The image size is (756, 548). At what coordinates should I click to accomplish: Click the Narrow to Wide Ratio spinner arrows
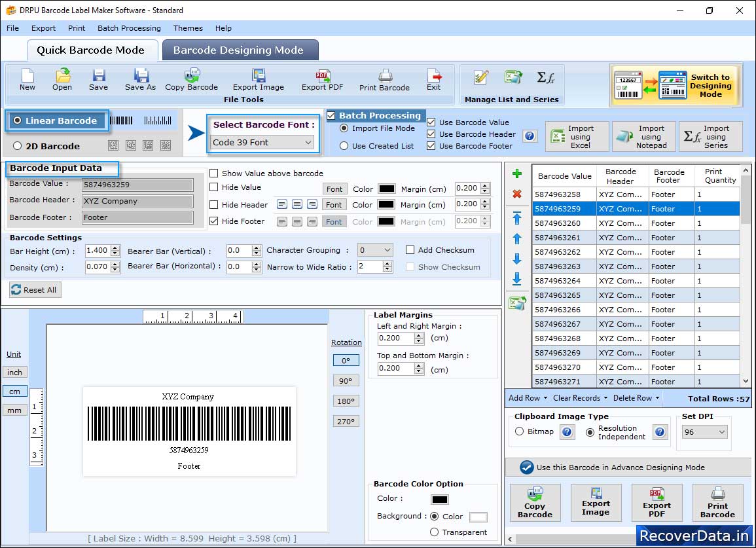[x=387, y=266]
